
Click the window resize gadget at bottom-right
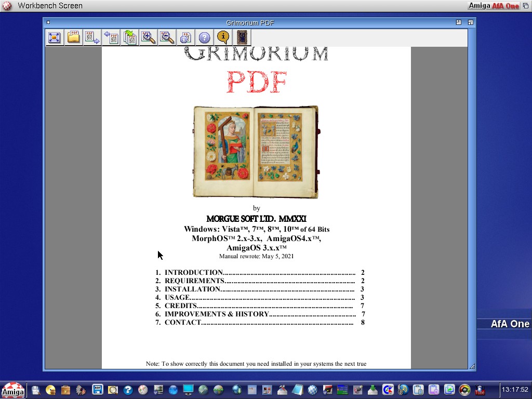[x=472, y=366]
